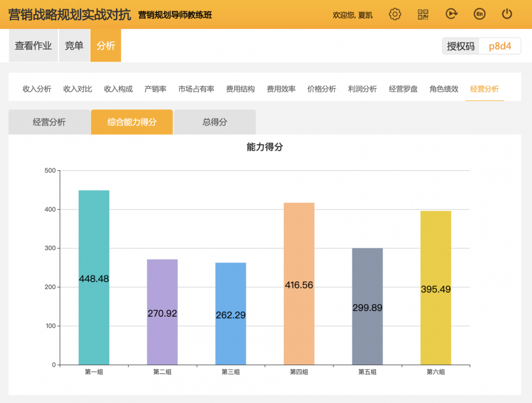This screenshot has height=403, width=532.
Task: Click the 100 y-axis value
Action: (50, 326)
